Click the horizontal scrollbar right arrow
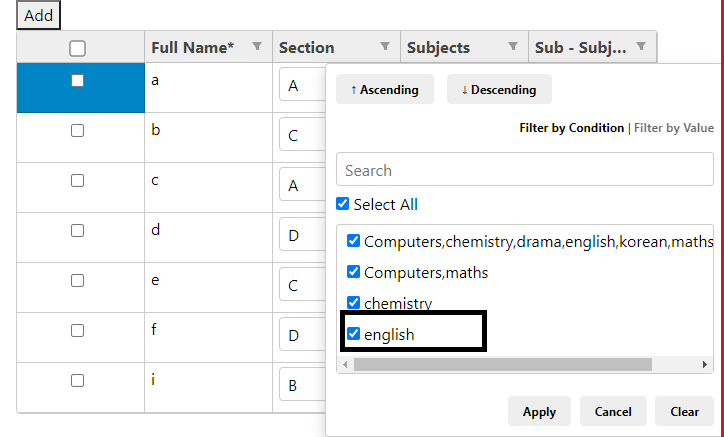The height and width of the screenshot is (437, 724). pyautogui.click(x=705, y=364)
